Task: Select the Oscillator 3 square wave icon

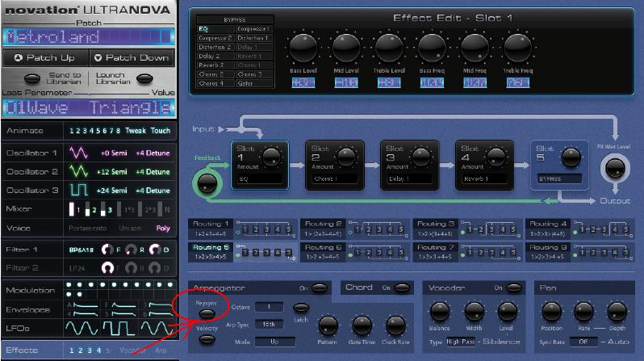Action: (x=78, y=190)
